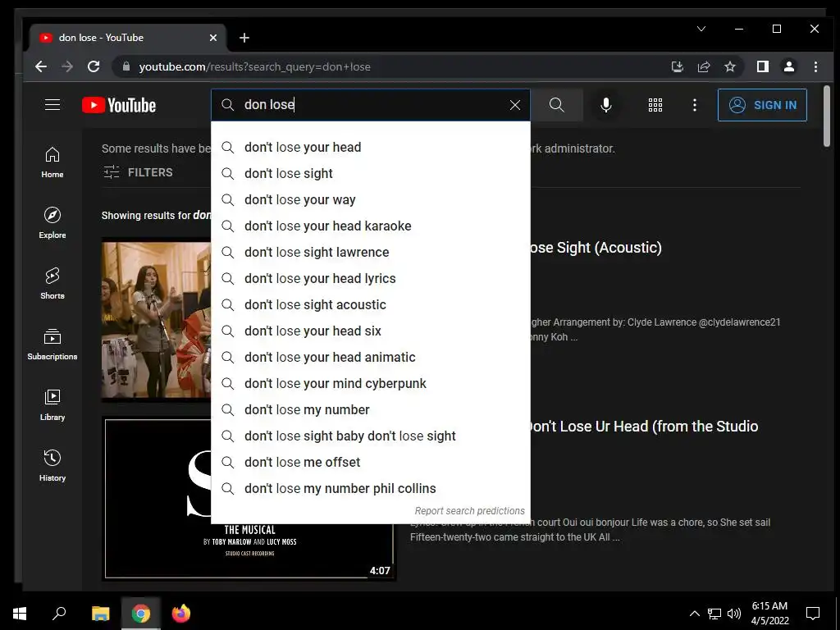
Task: Select suggestion 'don't lose sight'
Action: coord(371,174)
